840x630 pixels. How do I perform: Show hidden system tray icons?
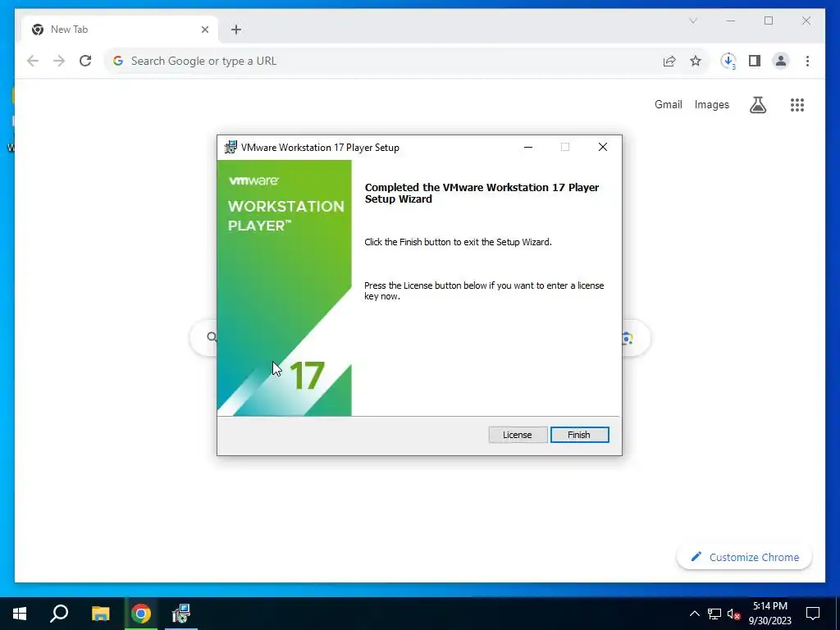[694, 614]
